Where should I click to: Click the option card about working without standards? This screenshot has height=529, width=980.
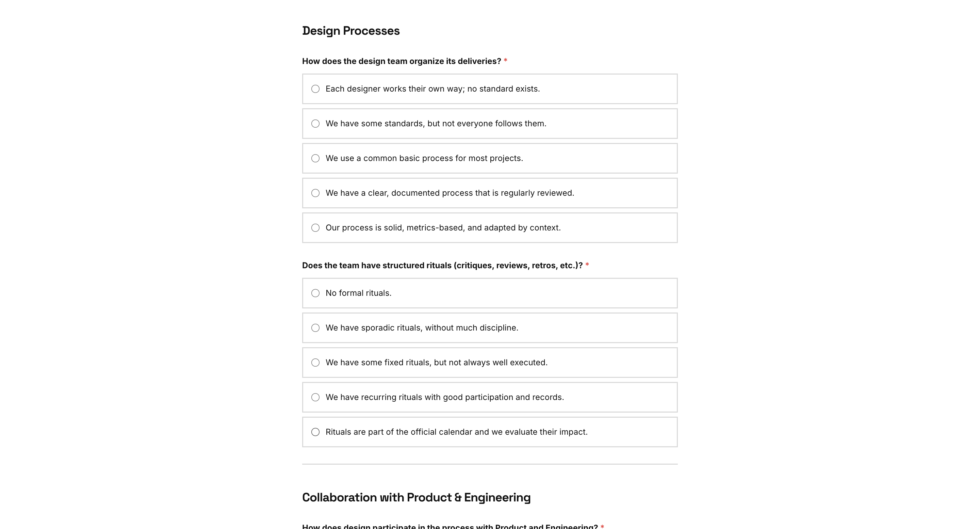[490, 89]
